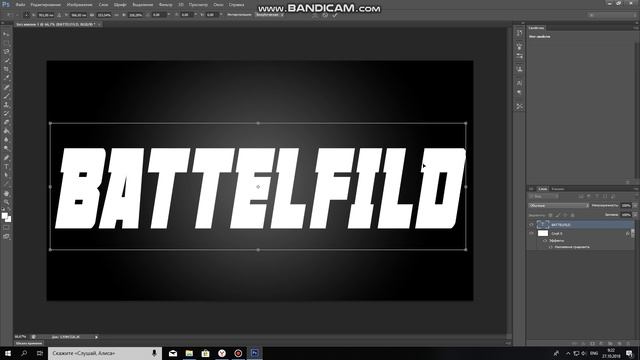640x360 pixels.
Task: Open the Справка menu
Action: pyautogui.click(x=236, y=5)
